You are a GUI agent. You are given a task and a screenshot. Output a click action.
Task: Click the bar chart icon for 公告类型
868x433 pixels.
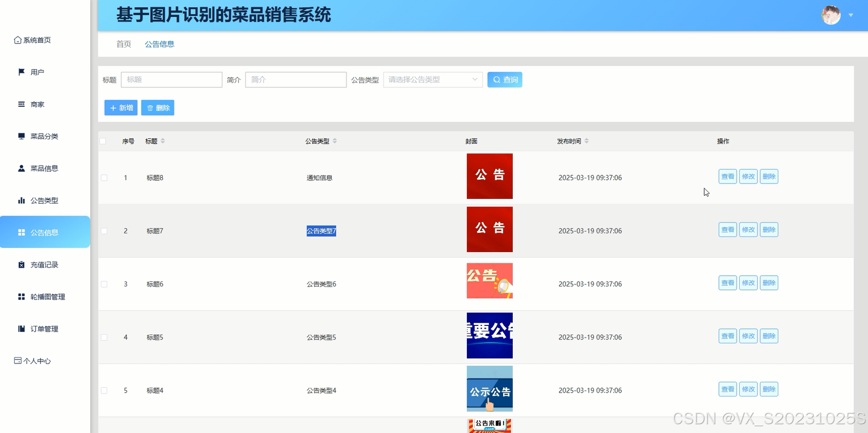pyautogui.click(x=21, y=201)
